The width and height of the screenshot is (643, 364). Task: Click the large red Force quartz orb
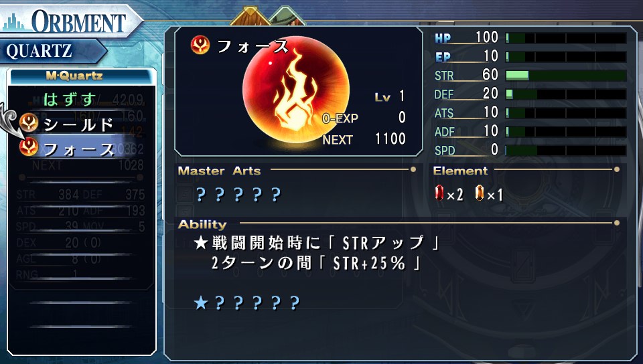click(295, 90)
